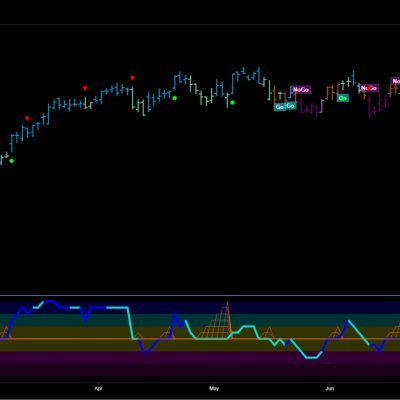The image size is (400, 400).
Task: Click the green dot below the first price bars
Action: (x=12, y=161)
